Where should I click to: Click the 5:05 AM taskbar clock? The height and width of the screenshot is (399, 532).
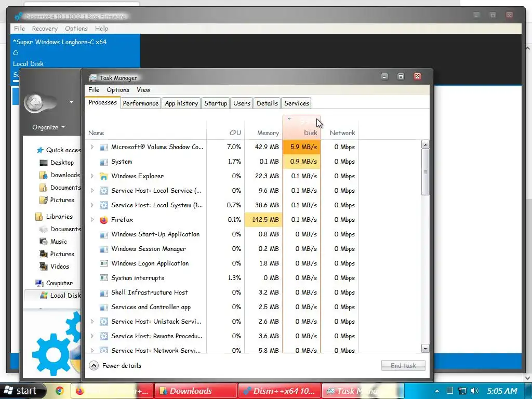pyautogui.click(x=502, y=391)
